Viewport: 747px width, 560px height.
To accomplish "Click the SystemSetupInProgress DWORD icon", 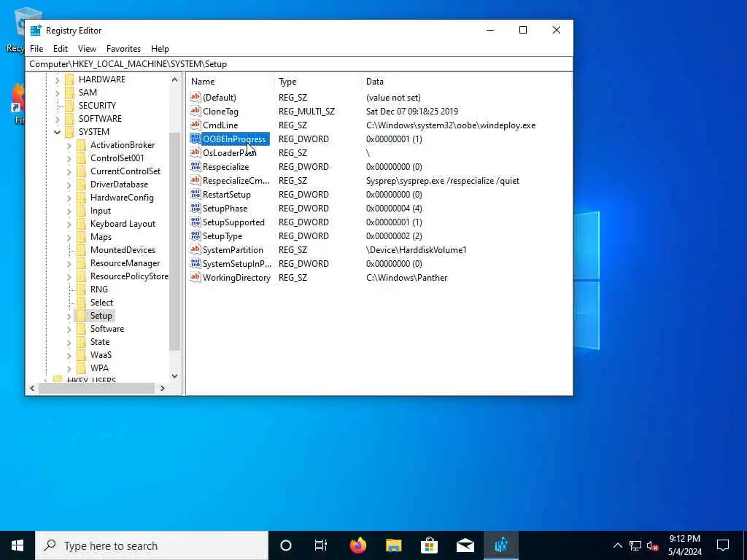I will tap(196, 262).
